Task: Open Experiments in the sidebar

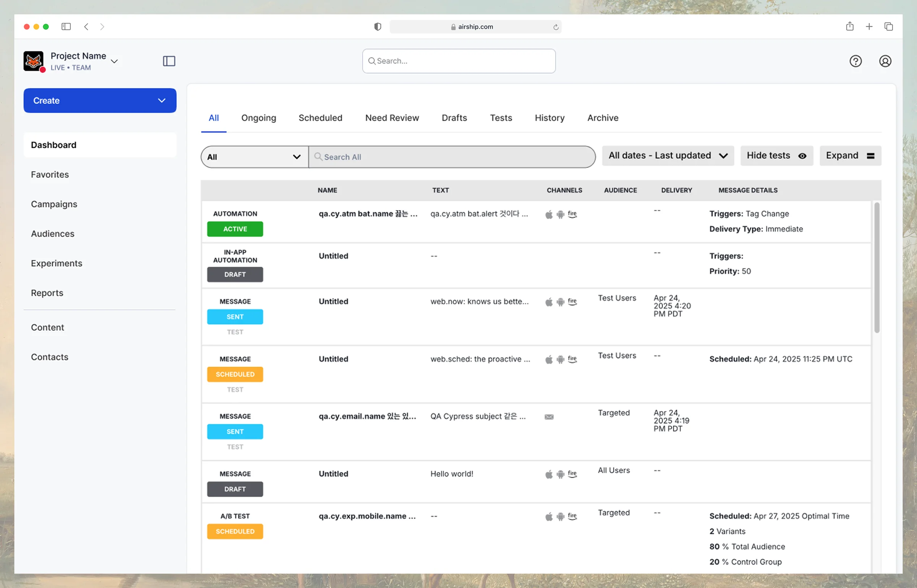Action: pos(57,263)
